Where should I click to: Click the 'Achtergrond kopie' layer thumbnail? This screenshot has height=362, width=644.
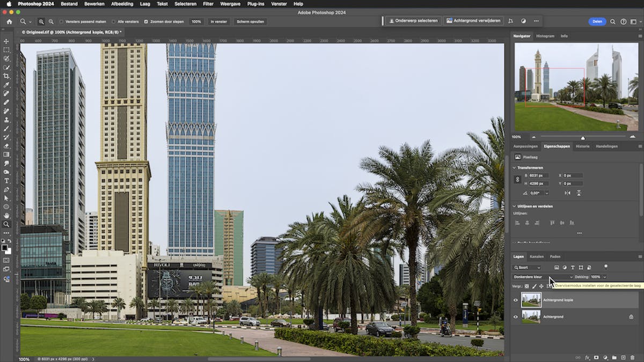(x=531, y=300)
